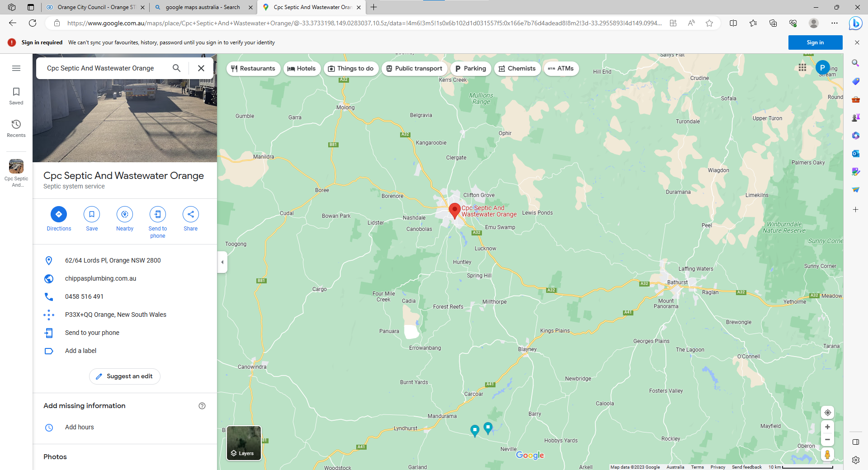Click the Street View pegman
Image resolution: width=868 pixels, height=470 pixels.
(x=827, y=455)
